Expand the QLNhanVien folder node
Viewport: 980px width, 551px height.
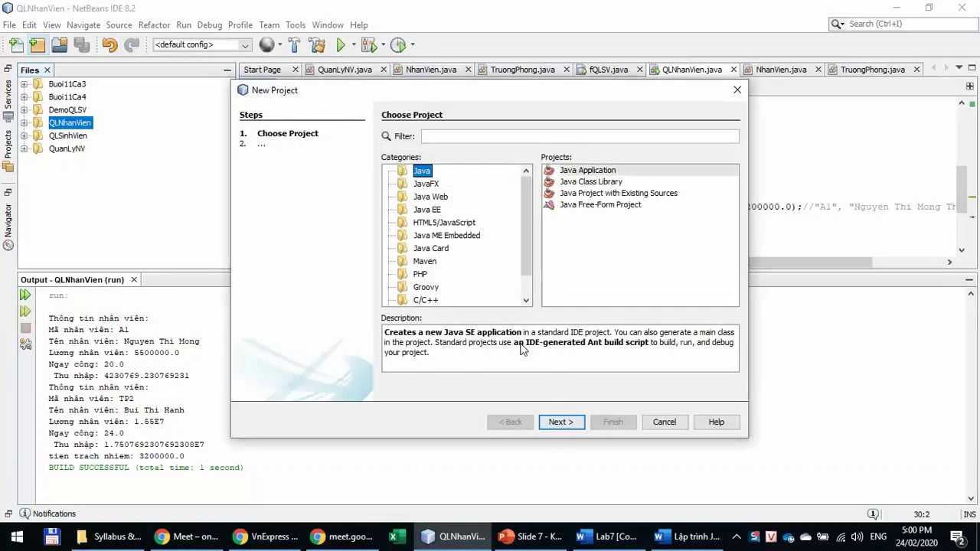pos(24,123)
